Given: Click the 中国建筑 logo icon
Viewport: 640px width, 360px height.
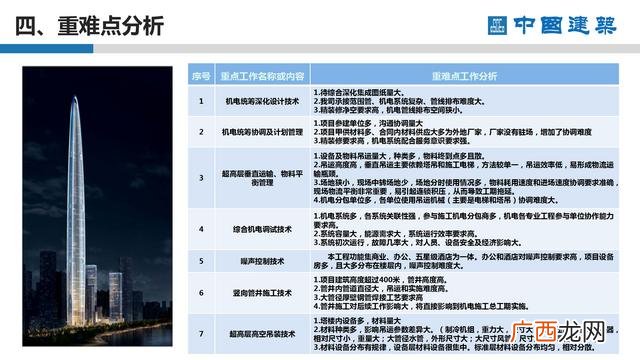Looking at the screenshot, I should [x=497, y=25].
